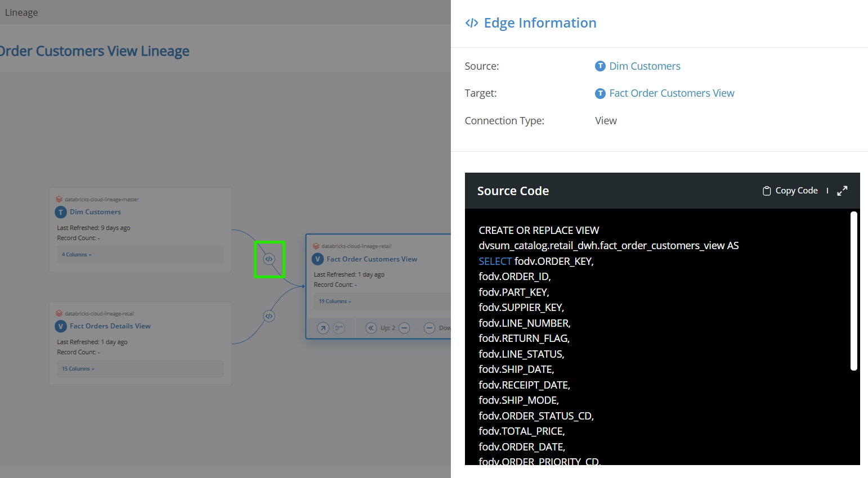Open Dim Customers title in lineage card
868x478 pixels.
pyautogui.click(x=95, y=212)
